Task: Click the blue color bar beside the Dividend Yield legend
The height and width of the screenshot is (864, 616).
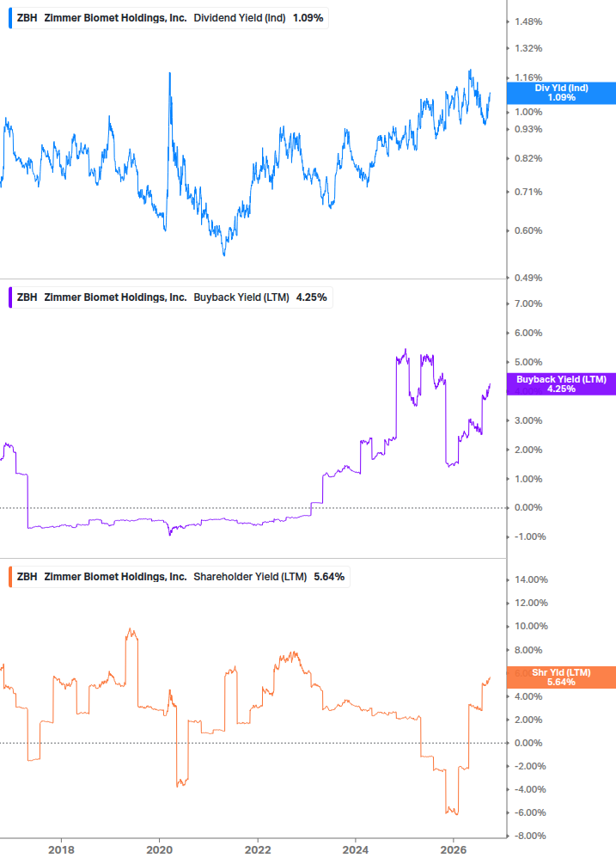Action: pos(10,18)
